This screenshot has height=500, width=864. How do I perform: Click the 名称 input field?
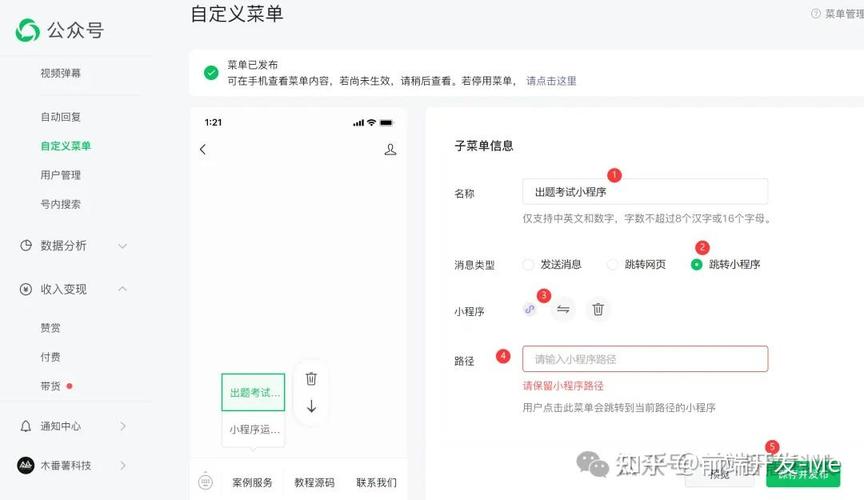point(645,192)
